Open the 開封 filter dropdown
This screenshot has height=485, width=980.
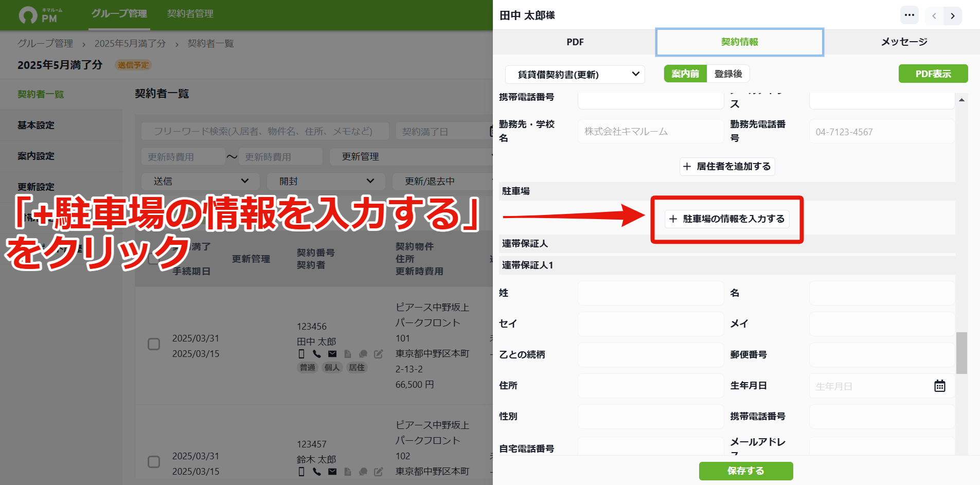[x=326, y=181]
